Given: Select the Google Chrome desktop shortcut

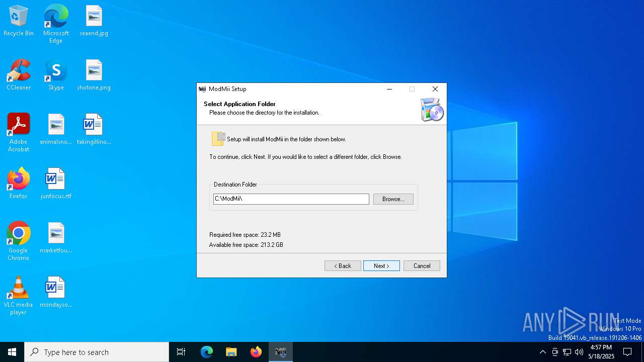Looking at the screenshot, I should pyautogui.click(x=19, y=241).
